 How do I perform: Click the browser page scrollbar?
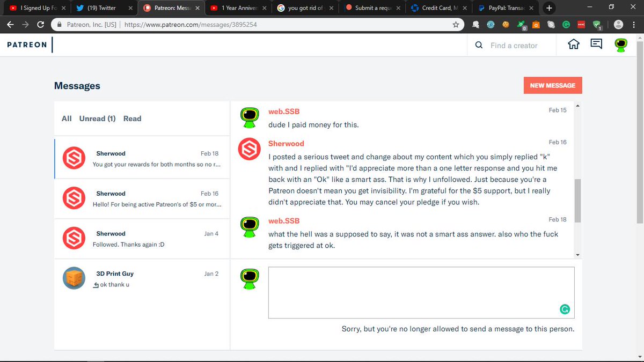(640, 132)
